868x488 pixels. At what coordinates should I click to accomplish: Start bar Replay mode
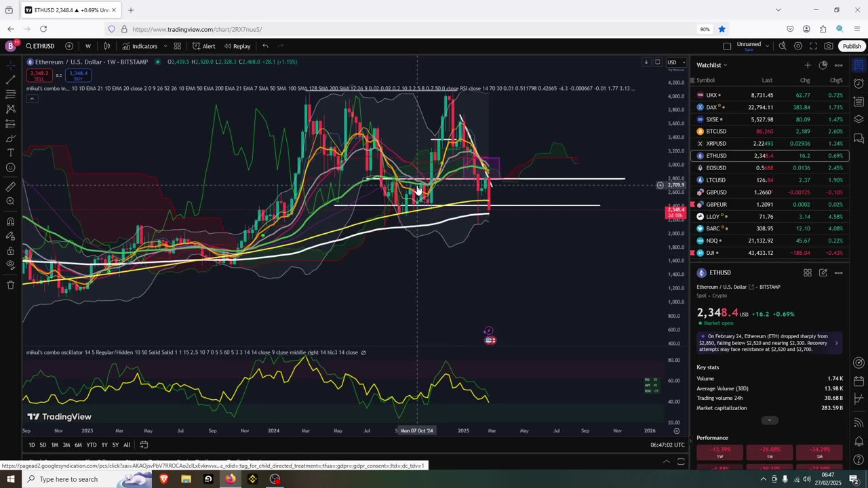(237, 46)
